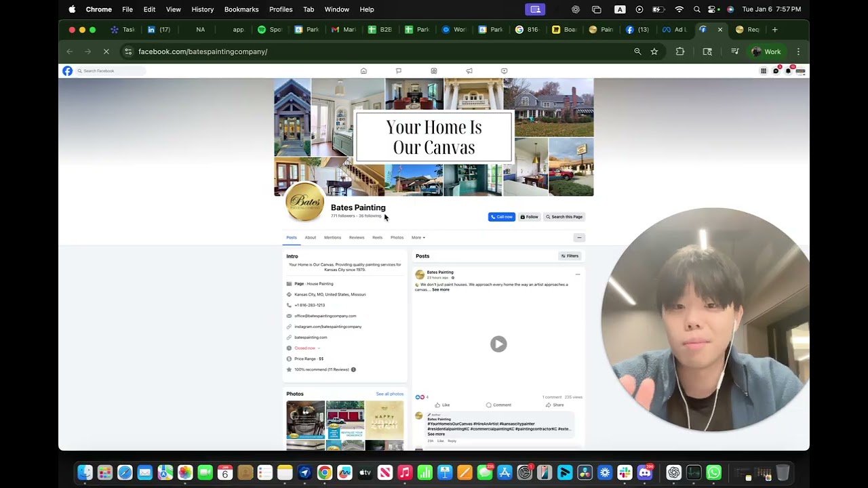Open the page options button below Search this Page
Viewport: 868px width, 488px height.
pyautogui.click(x=579, y=237)
